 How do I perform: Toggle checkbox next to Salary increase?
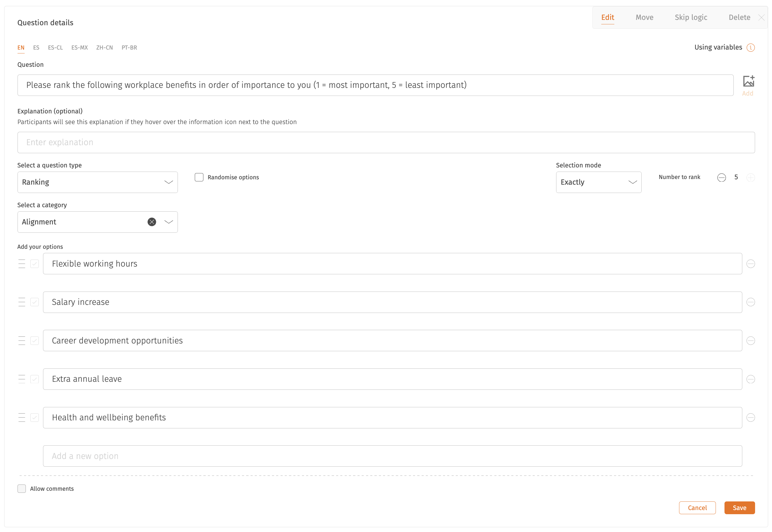(35, 302)
